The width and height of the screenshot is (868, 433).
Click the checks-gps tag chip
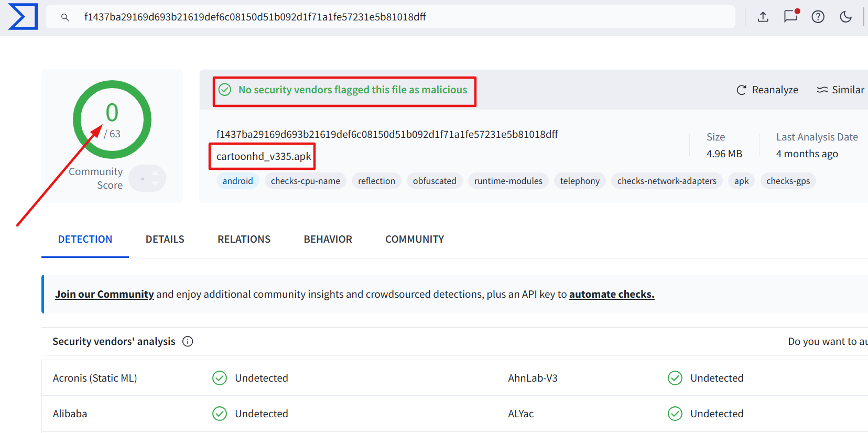coord(788,181)
